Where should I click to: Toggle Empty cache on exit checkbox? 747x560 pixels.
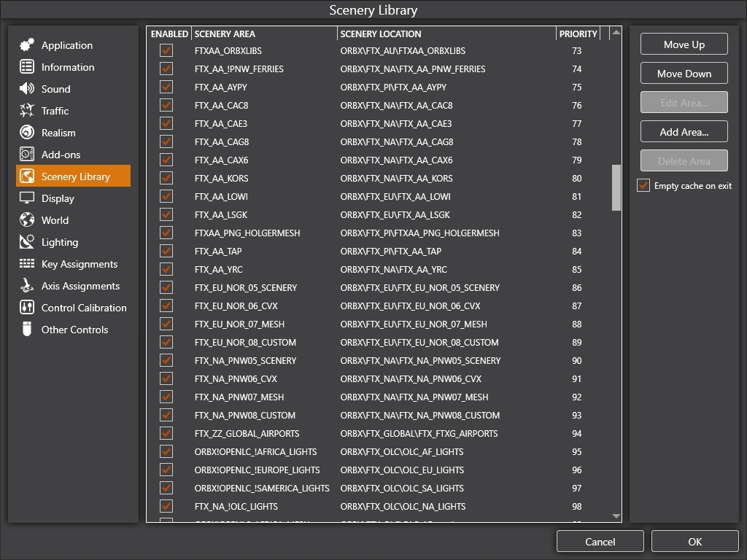point(643,186)
